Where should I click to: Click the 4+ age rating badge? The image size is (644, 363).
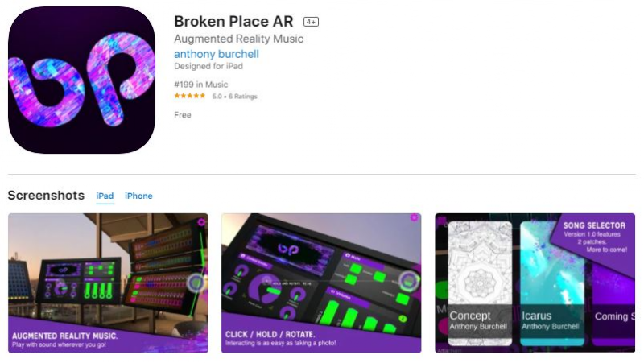[x=311, y=22]
